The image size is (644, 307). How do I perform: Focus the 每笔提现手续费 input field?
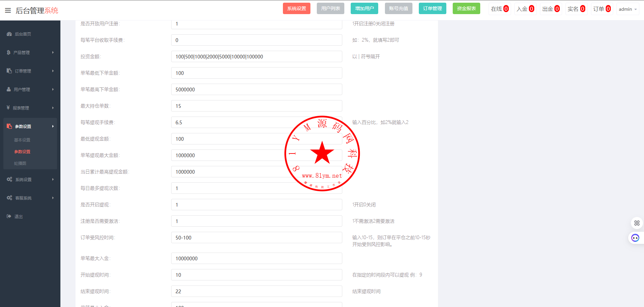[x=257, y=122]
